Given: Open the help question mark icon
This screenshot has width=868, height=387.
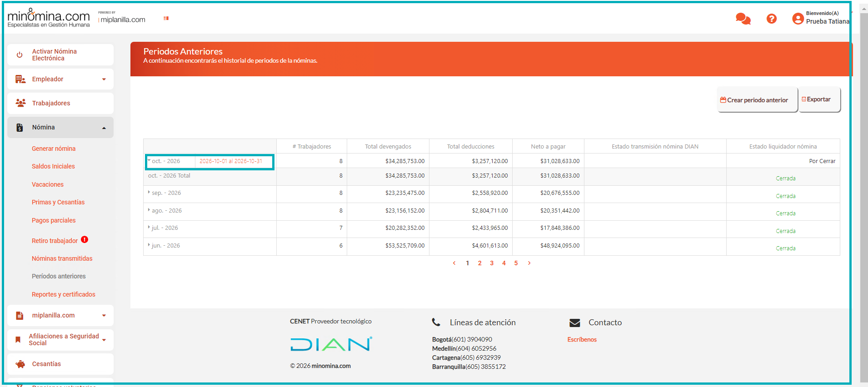Looking at the screenshot, I should point(772,19).
